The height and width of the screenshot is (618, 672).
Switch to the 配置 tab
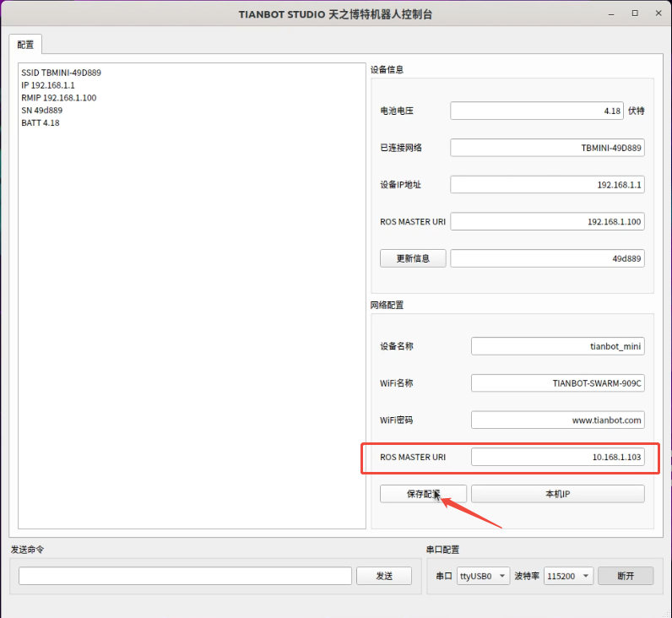[25, 45]
